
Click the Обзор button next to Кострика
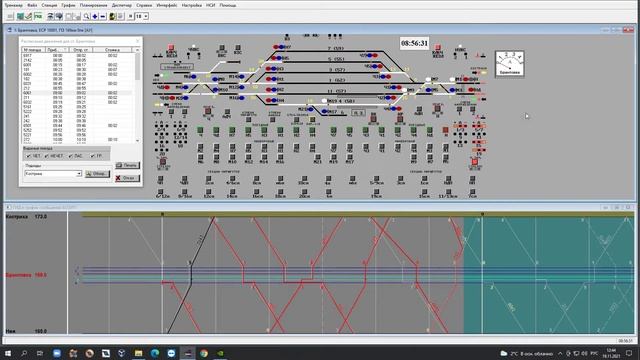98,174
